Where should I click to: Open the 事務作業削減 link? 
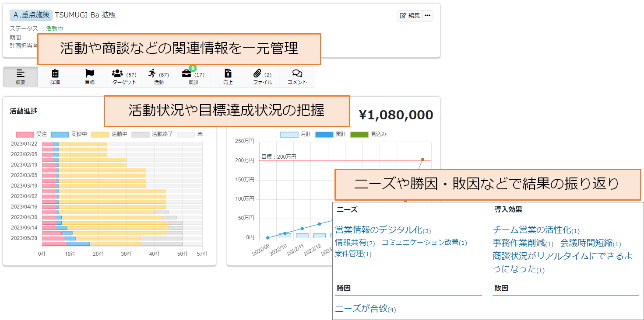[523, 243]
